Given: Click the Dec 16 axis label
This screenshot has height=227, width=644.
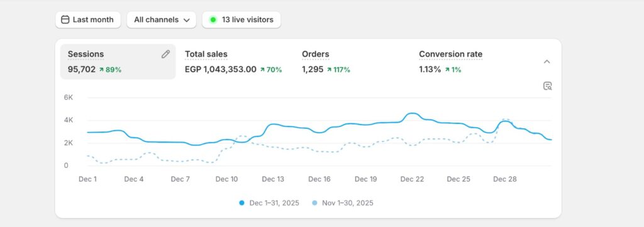Looking at the screenshot, I should 319,179.
